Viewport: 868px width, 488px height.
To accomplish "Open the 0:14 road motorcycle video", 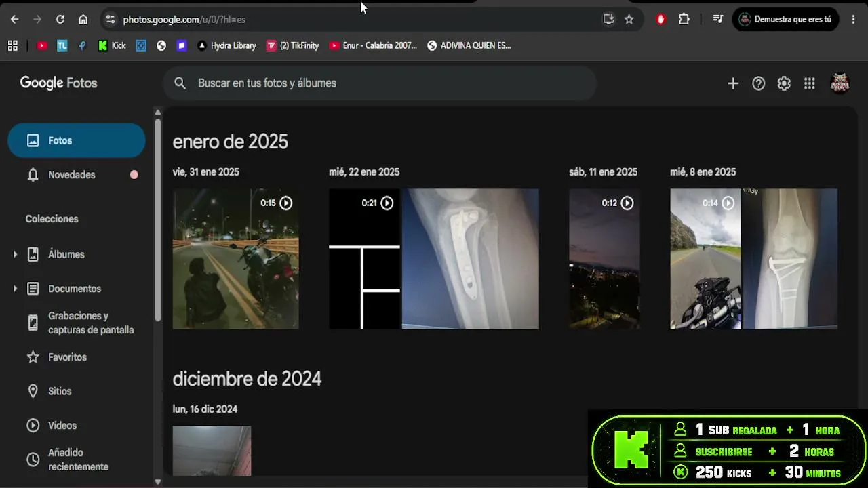I will click(705, 259).
